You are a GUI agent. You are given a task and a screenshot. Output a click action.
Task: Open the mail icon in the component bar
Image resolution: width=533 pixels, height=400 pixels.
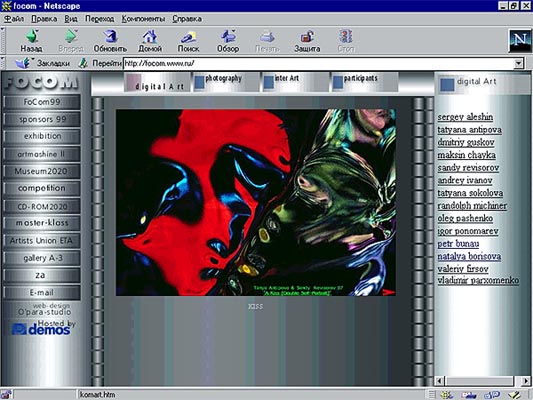click(x=469, y=395)
